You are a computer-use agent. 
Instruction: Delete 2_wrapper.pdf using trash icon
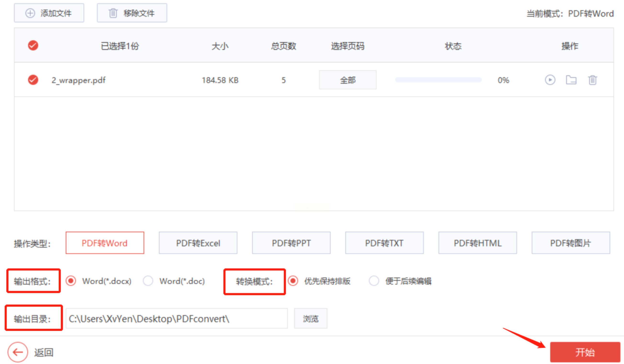(593, 80)
